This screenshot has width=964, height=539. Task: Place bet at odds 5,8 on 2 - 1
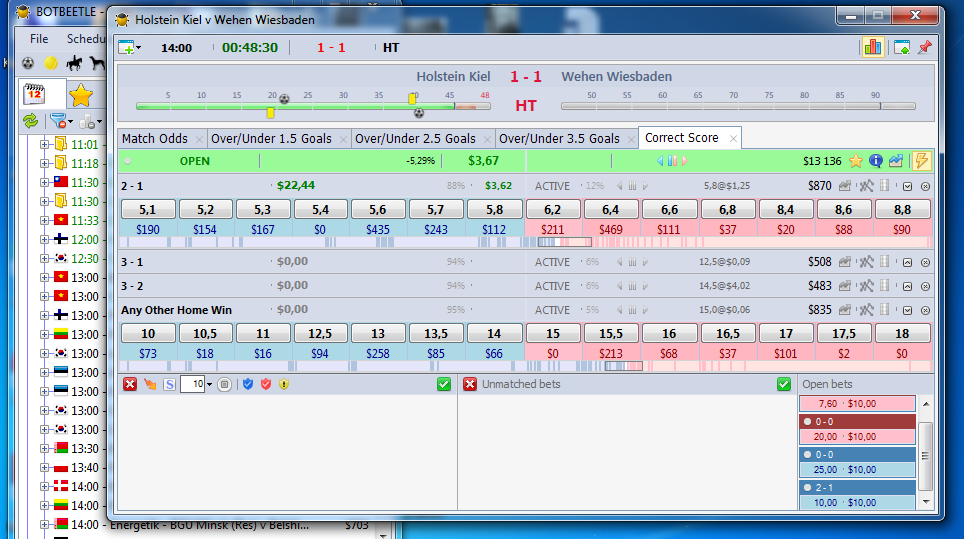click(494, 210)
